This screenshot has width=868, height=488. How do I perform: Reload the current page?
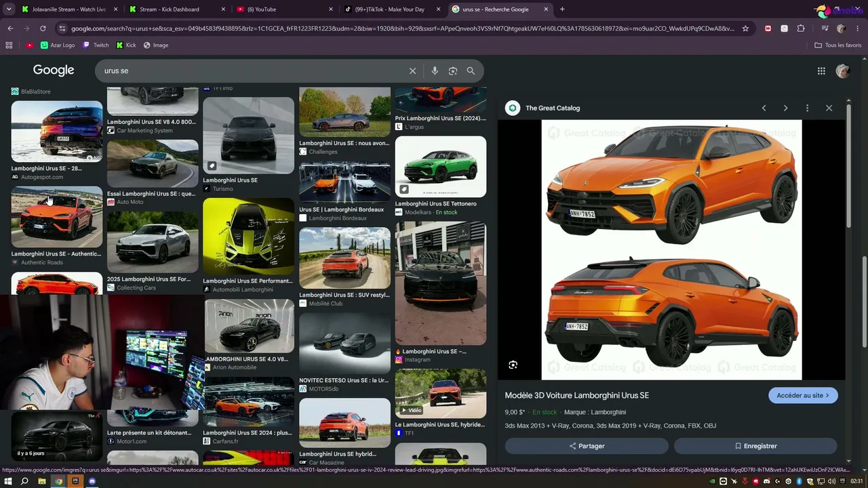tap(43, 28)
